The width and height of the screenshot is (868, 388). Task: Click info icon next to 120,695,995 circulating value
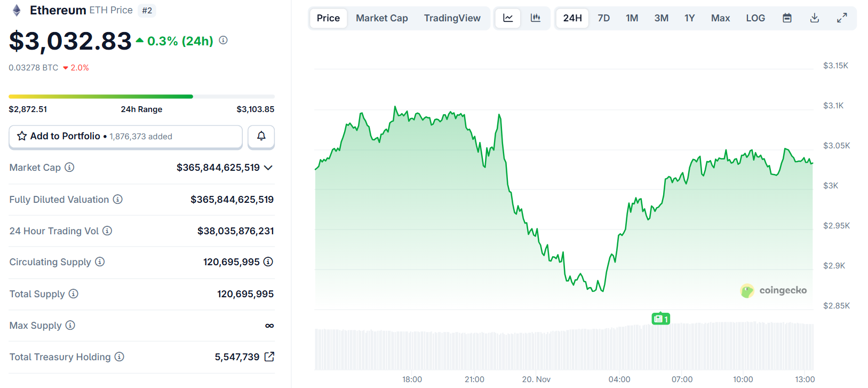(268, 262)
